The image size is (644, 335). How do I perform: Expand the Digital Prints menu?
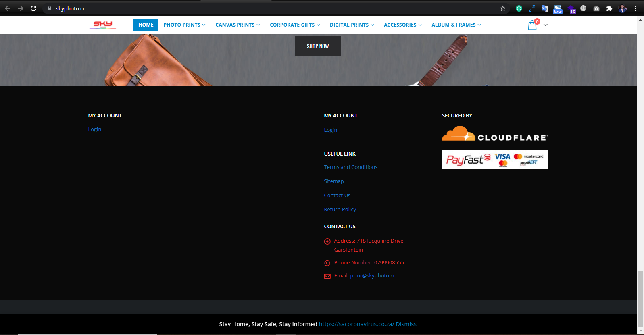point(352,25)
